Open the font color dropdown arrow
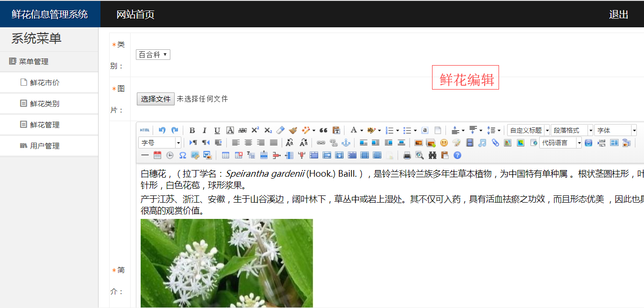This screenshot has width=644, height=308. click(x=362, y=130)
